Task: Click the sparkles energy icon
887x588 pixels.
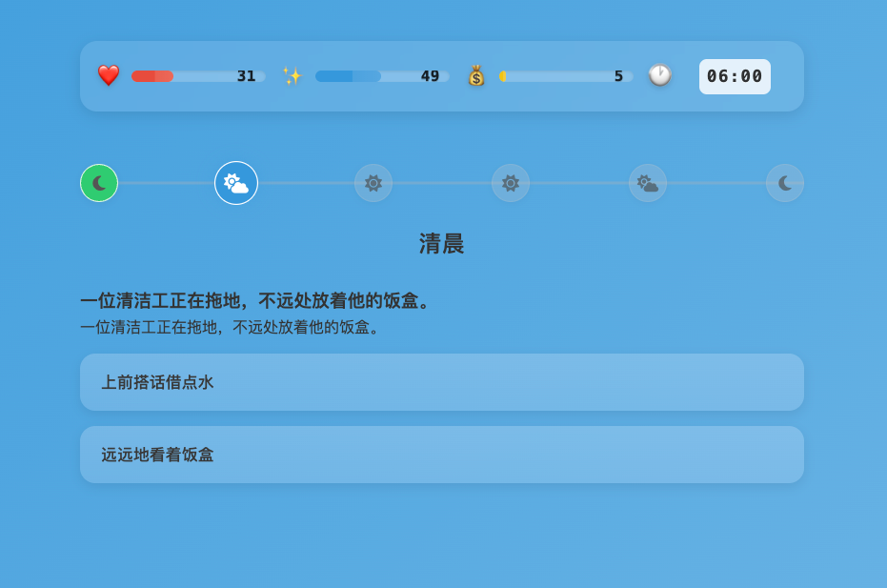Action: coord(292,74)
